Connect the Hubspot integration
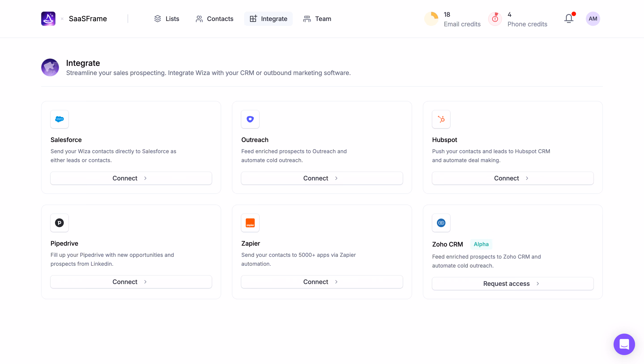This screenshot has height=364, width=644. click(513, 178)
